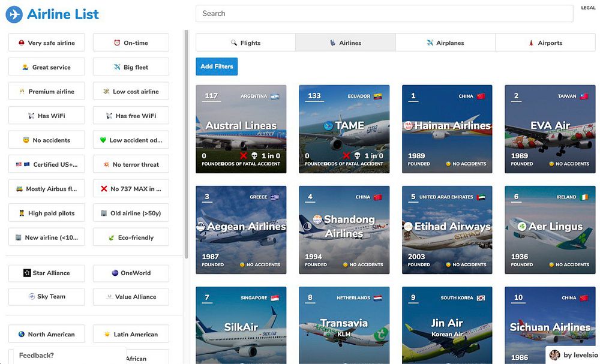Switch to the Airplanes tab
Viewport: 600px width, 364px height.
coord(445,43)
